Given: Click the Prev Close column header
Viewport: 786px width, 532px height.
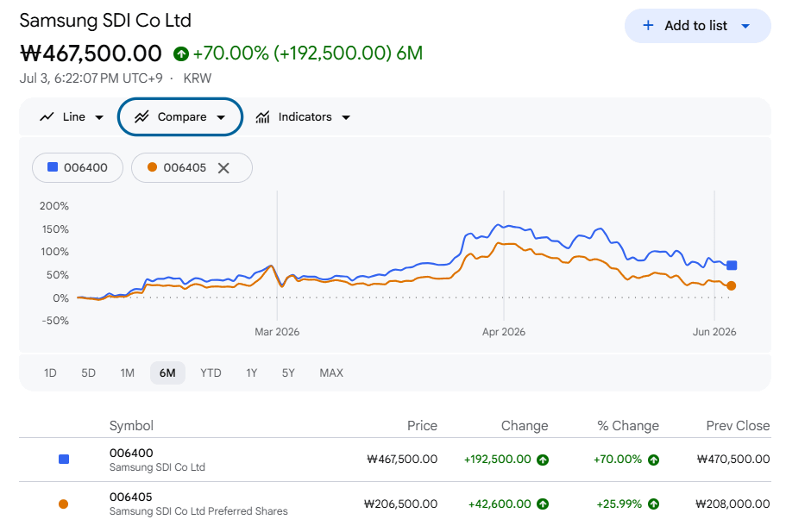Looking at the screenshot, I should (738, 426).
